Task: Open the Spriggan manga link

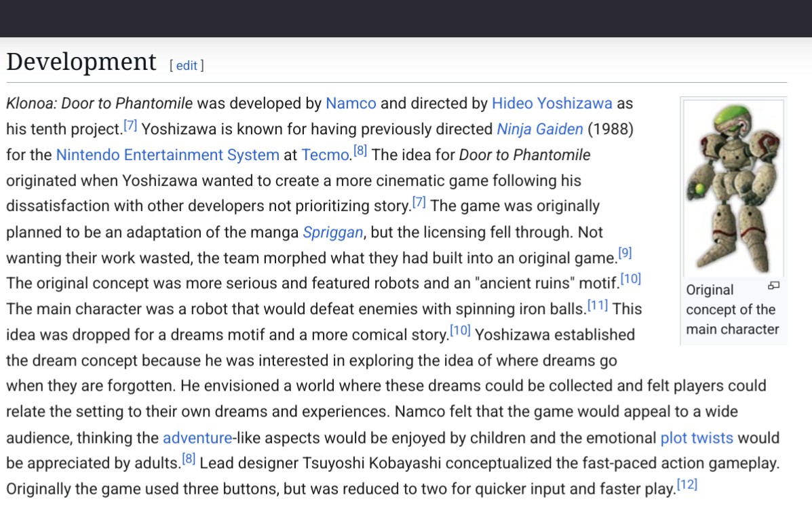Action: click(333, 233)
